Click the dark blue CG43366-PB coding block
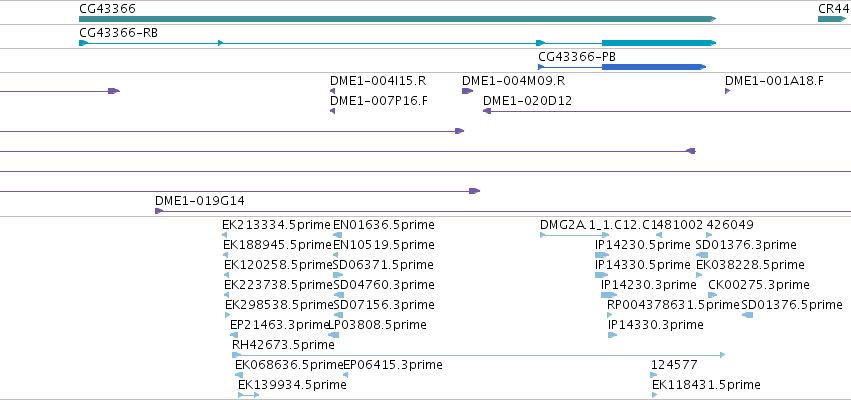This screenshot has width=851, height=400. 653,67
